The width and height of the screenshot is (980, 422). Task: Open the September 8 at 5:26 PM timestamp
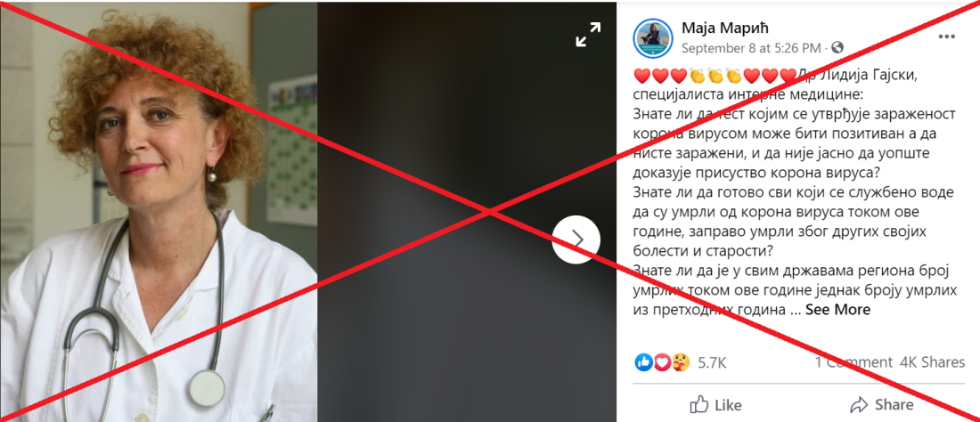click(751, 48)
